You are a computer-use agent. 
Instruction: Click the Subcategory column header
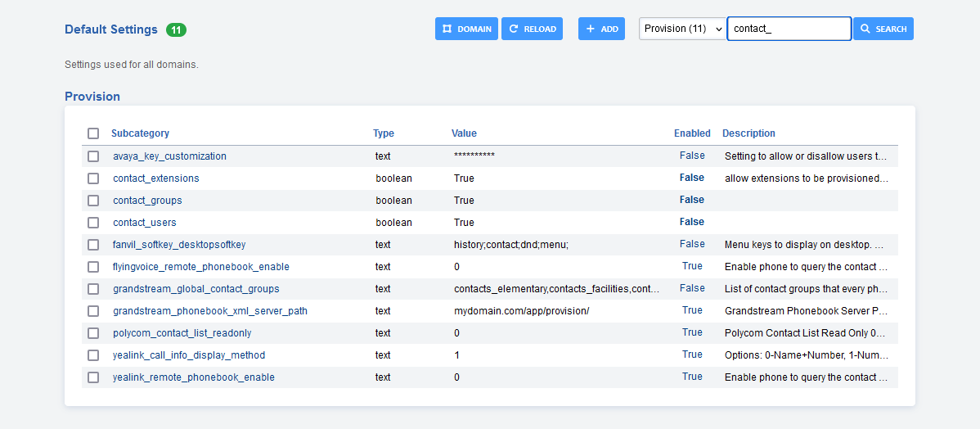tap(140, 133)
